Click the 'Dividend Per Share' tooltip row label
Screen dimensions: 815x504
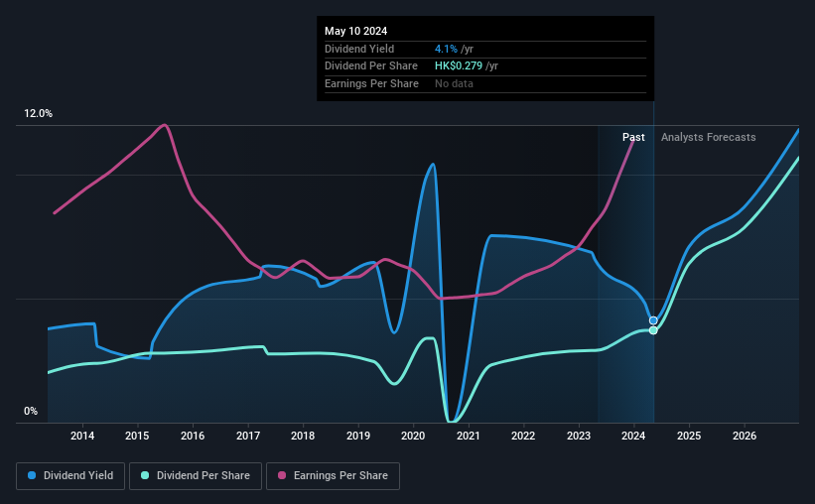pos(371,66)
